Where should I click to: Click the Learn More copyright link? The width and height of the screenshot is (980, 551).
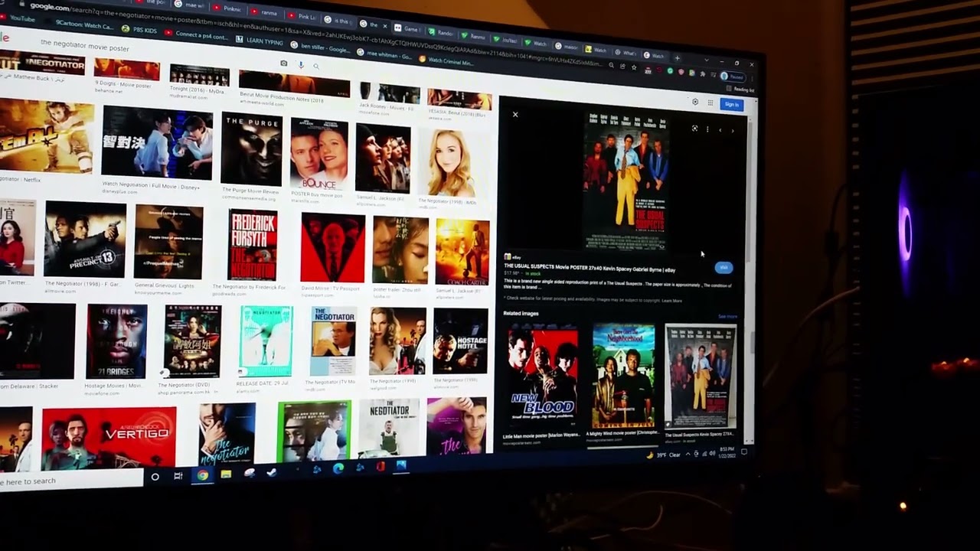[x=672, y=301]
